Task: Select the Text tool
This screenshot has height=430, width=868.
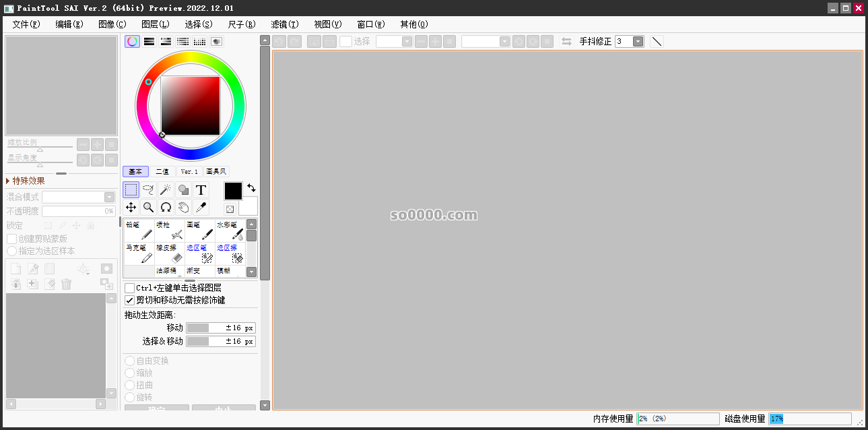Action: pos(201,190)
